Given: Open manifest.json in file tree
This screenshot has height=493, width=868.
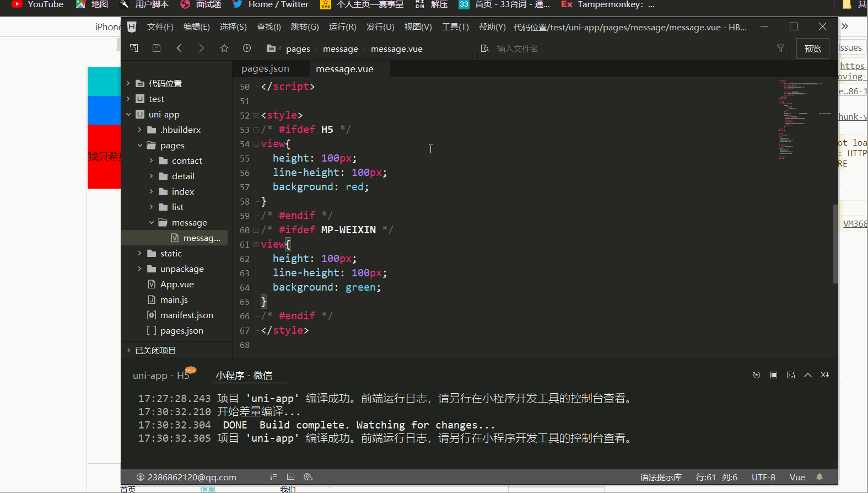Looking at the screenshot, I should (x=186, y=315).
